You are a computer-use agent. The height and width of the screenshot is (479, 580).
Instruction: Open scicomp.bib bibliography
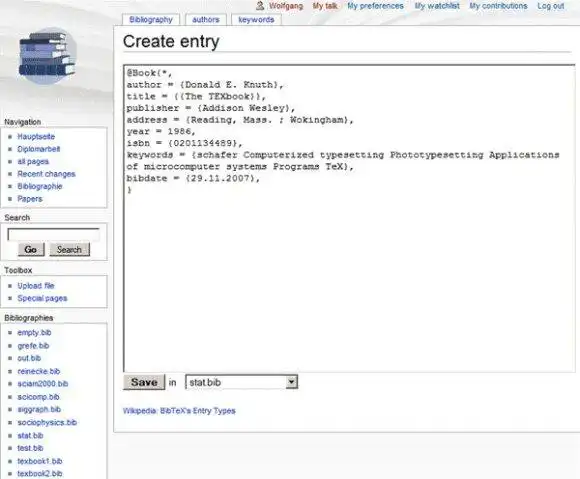click(38, 397)
